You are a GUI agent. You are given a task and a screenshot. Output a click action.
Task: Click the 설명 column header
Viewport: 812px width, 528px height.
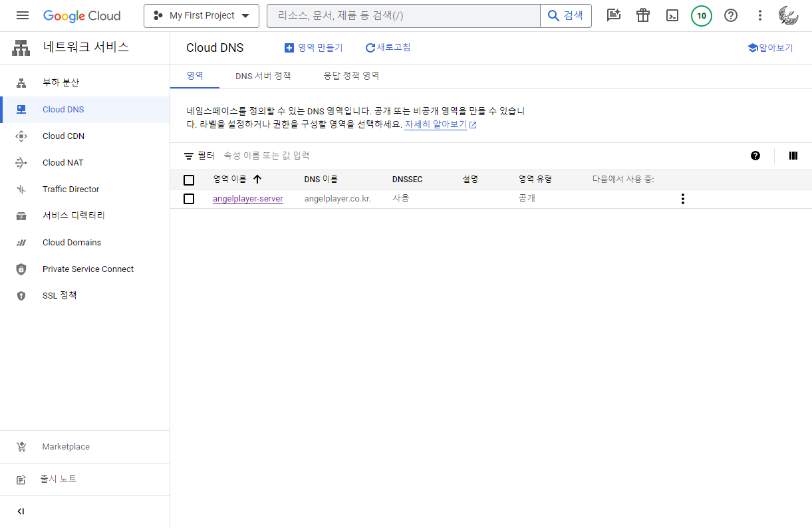click(x=470, y=180)
